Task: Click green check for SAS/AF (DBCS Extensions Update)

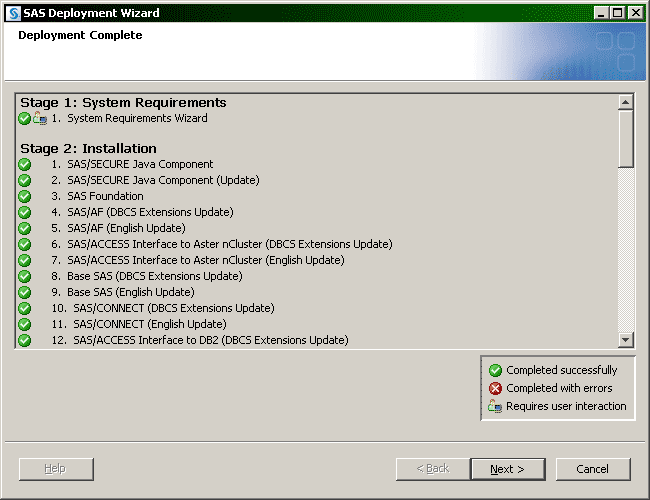Action: pos(24,212)
